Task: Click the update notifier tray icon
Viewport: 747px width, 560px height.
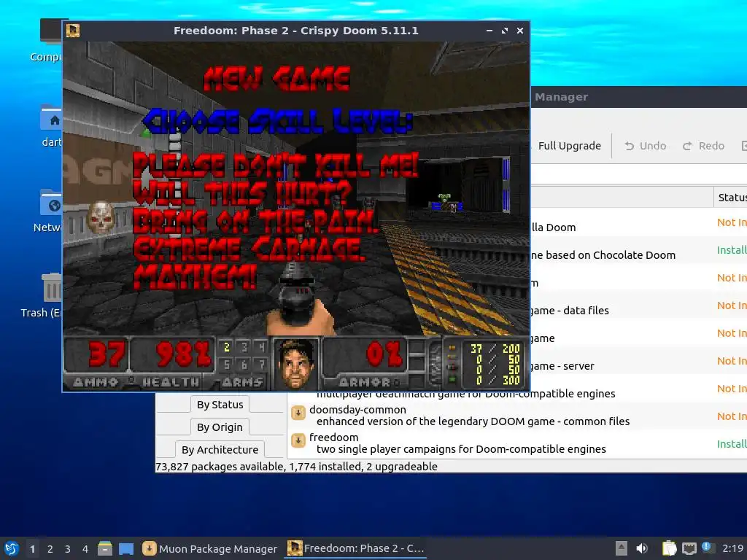Action: (x=708, y=548)
